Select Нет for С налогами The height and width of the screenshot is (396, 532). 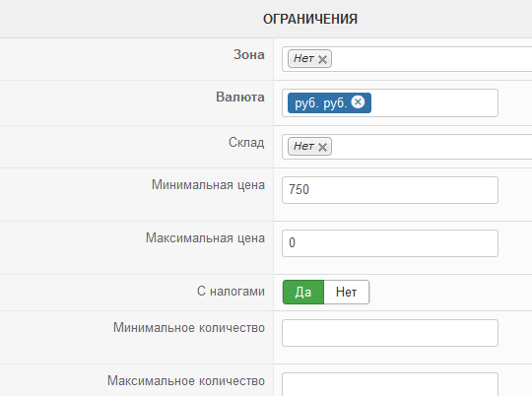347,292
